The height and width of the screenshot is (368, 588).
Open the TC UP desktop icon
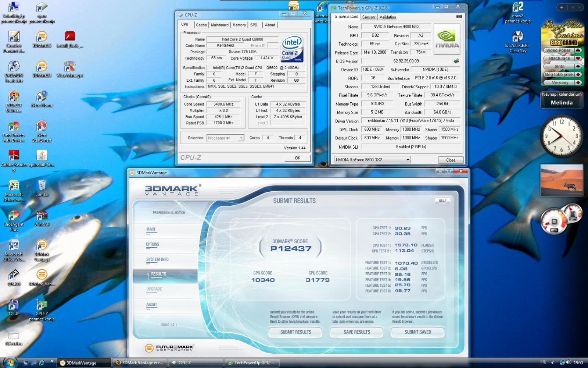tap(14, 307)
